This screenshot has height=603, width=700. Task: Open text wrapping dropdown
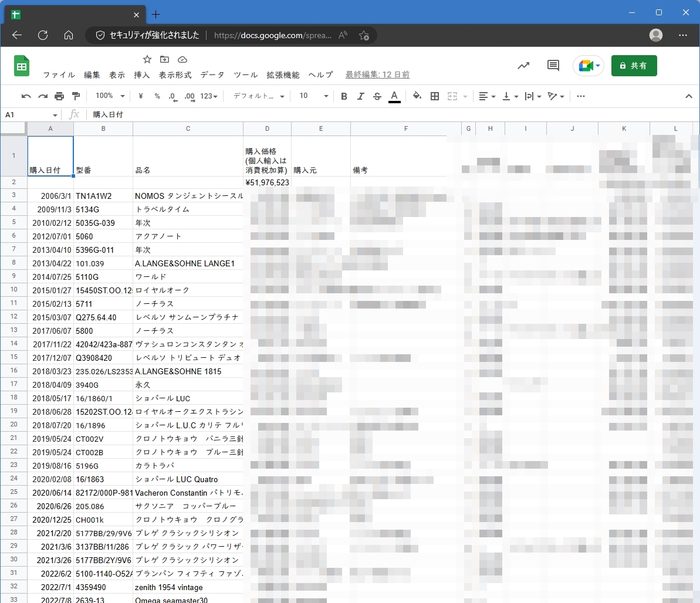point(533,96)
